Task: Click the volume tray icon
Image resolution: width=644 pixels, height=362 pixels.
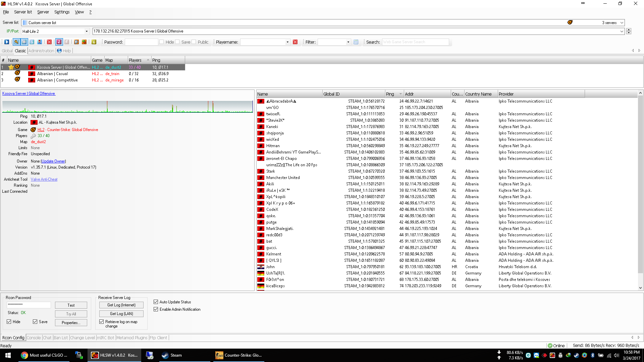Action: (616, 355)
